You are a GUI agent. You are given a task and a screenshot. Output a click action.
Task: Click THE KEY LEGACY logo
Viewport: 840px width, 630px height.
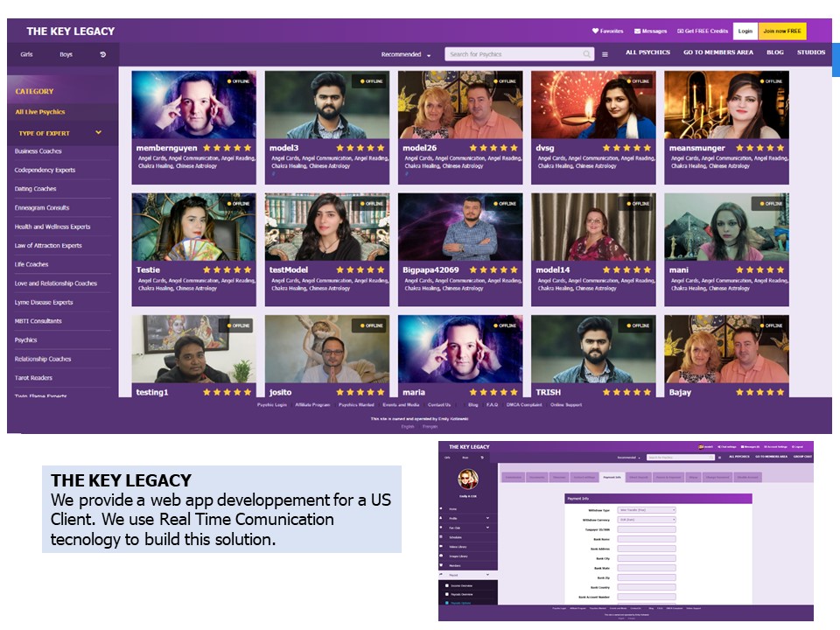click(71, 31)
